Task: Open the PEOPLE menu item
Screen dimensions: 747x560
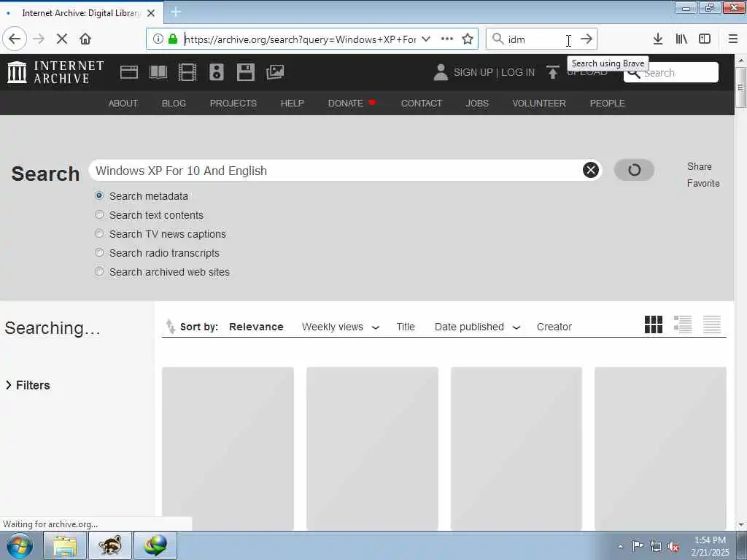Action: 608,104
